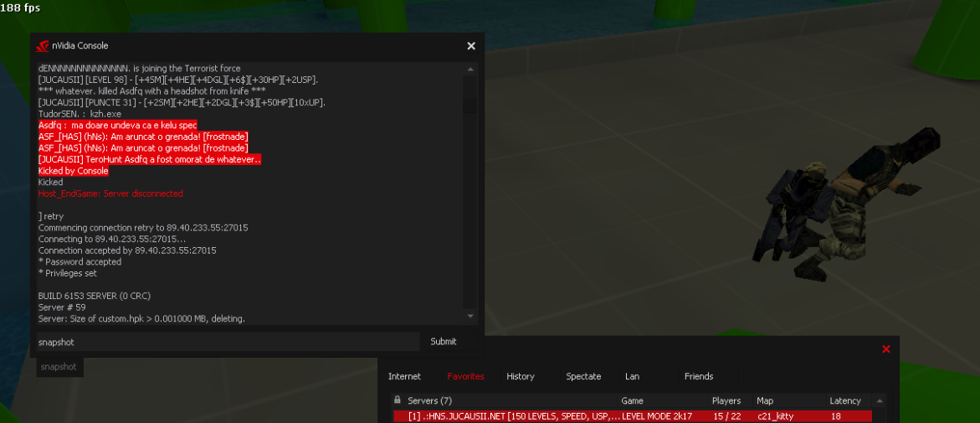The width and height of the screenshot is (980, 423).
Task: Select the HNS.JUCAUSII.NET server row
Action: click(x=632, y=416)
